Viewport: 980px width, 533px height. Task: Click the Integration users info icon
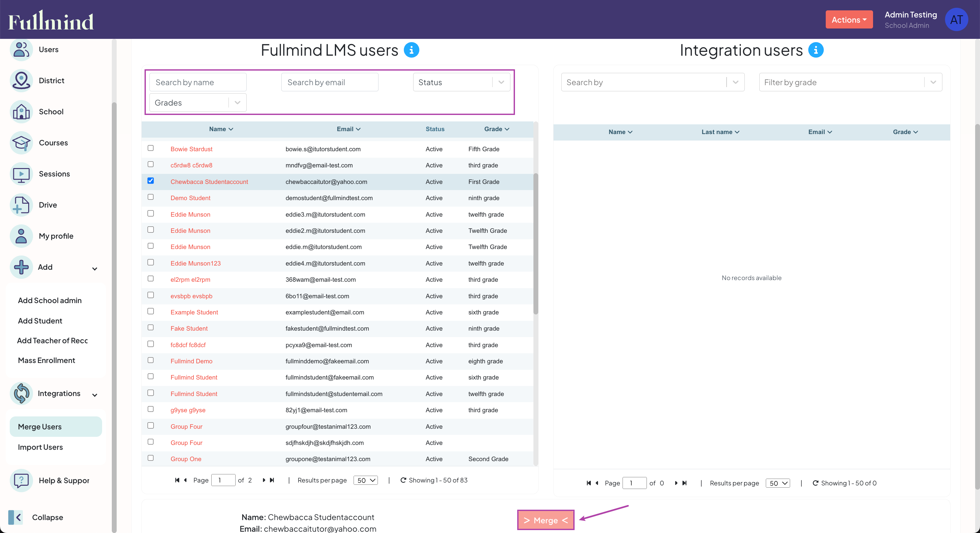click(x=816, y=50)
